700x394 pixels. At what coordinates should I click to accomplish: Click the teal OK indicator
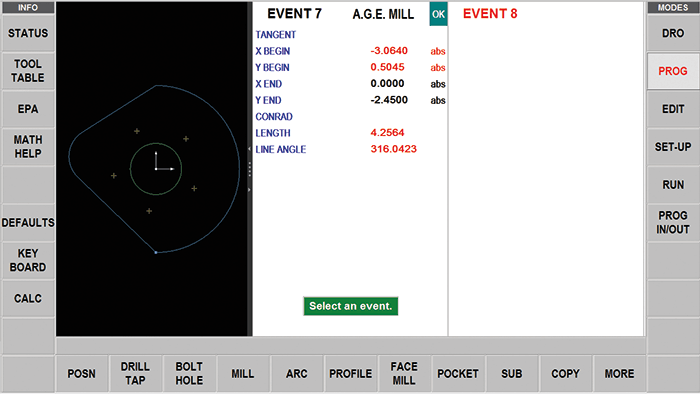click(x=438, y=14)
